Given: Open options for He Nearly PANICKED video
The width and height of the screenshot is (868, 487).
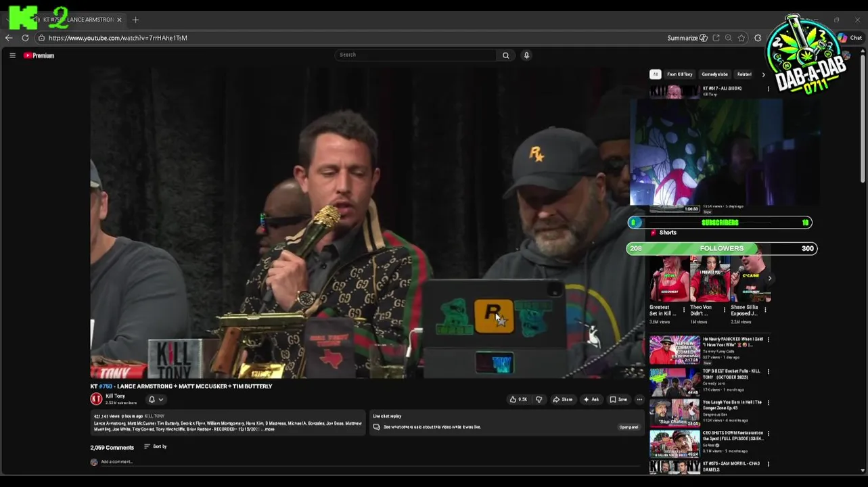Looking at the screenshot, I should [768, 340].
